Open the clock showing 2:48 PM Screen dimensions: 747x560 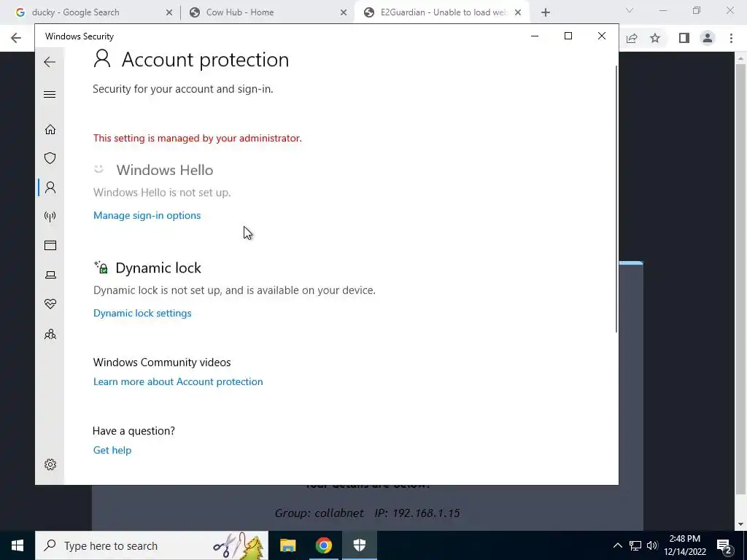click(x=684, y=545)
